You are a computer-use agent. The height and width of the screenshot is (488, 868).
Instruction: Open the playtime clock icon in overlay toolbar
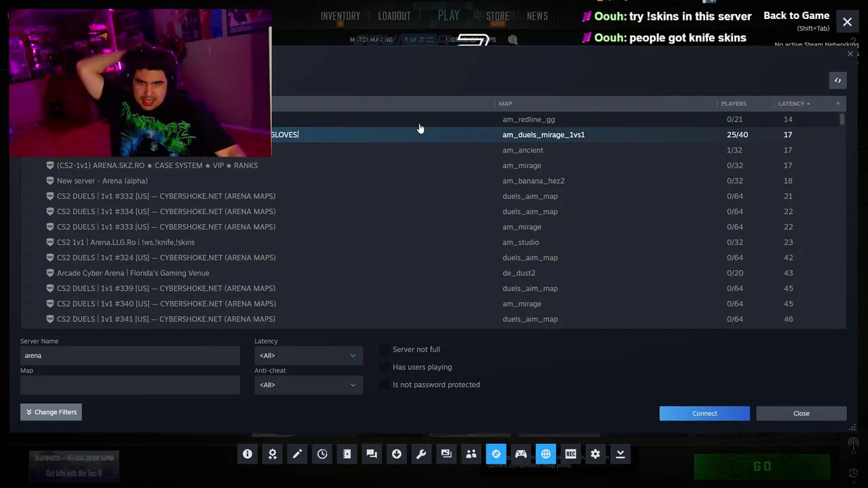(322, 454)
